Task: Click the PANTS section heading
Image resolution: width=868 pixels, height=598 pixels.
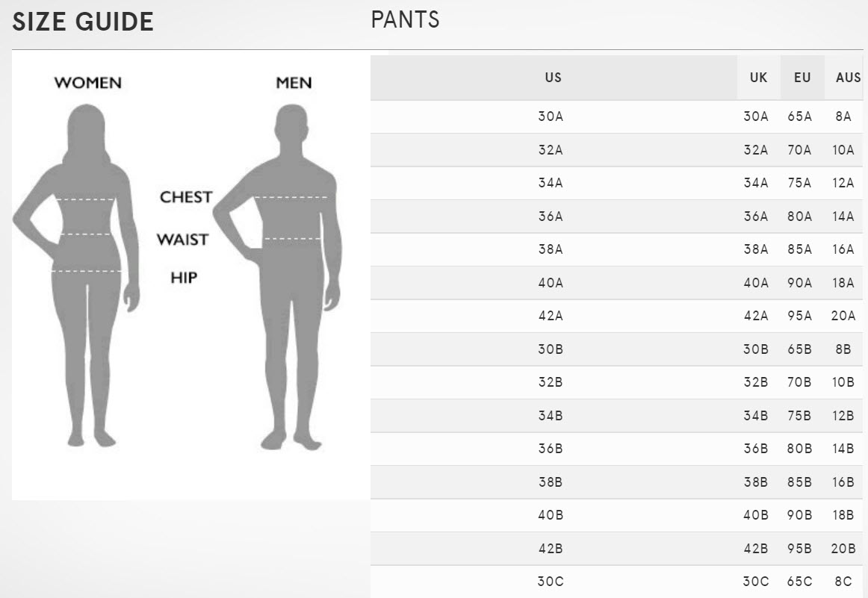Action: click(x=405, y=20)
